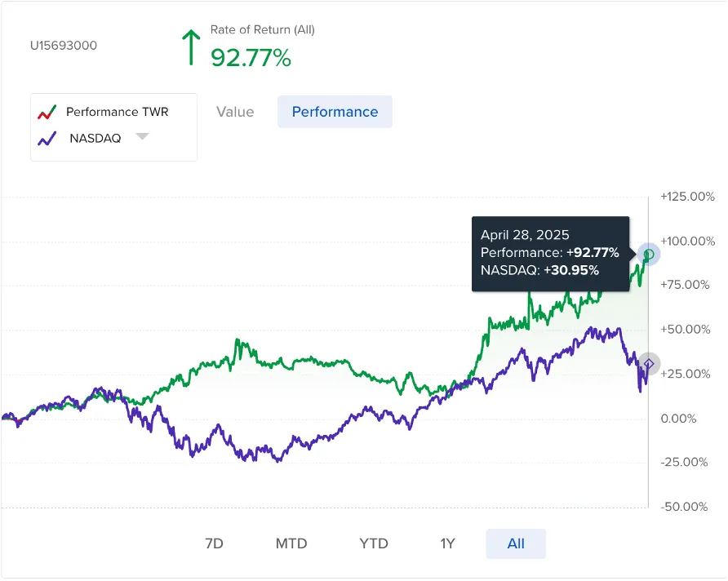Show the 7D time range
The image size is (728, 581).
tap(214, 543)
